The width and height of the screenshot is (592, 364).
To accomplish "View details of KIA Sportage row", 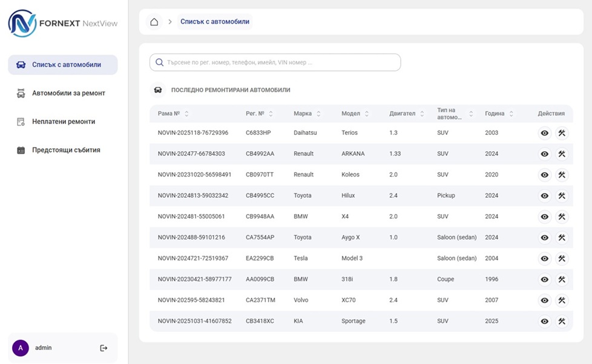I will point(544,322).
